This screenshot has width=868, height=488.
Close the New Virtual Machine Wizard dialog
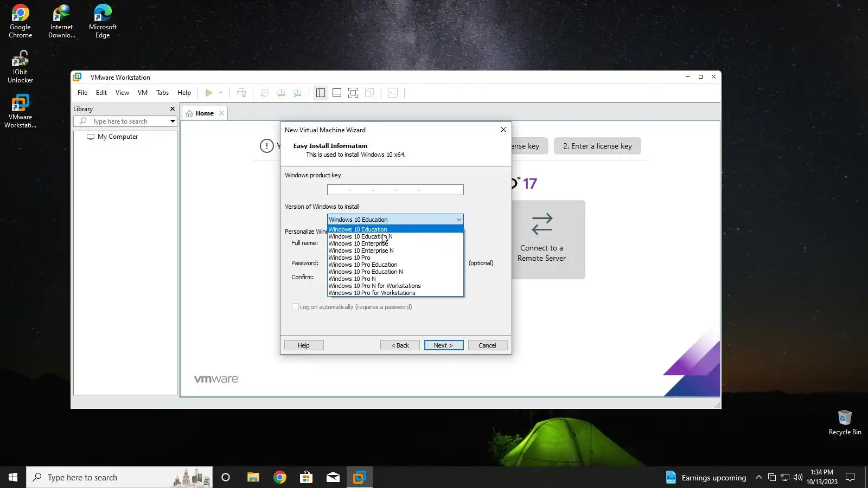point(503,130)
